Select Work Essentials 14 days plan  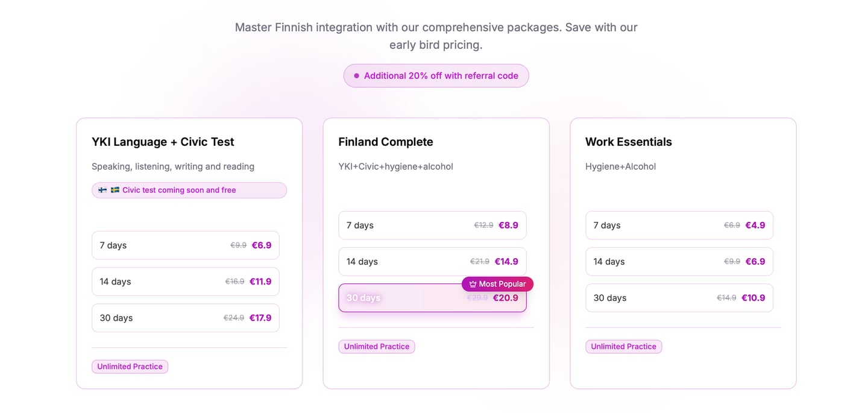click(x=679, y=262)
